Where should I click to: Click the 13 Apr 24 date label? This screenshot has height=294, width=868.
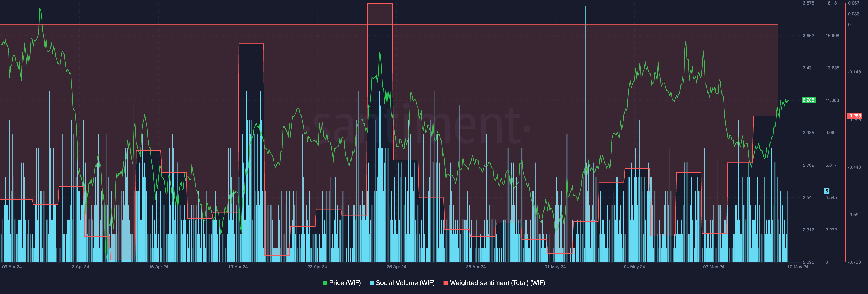pos(79,267)
